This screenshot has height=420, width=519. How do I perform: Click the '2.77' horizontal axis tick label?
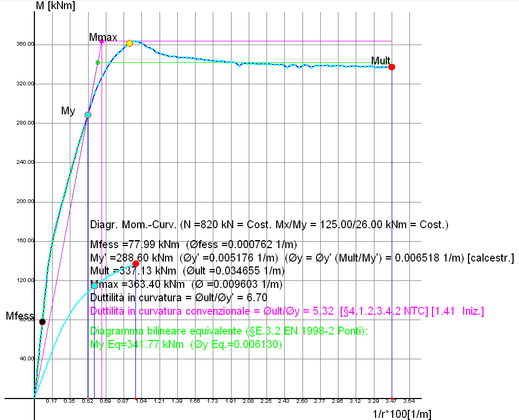pyautogui.click(x=320, y=401)
